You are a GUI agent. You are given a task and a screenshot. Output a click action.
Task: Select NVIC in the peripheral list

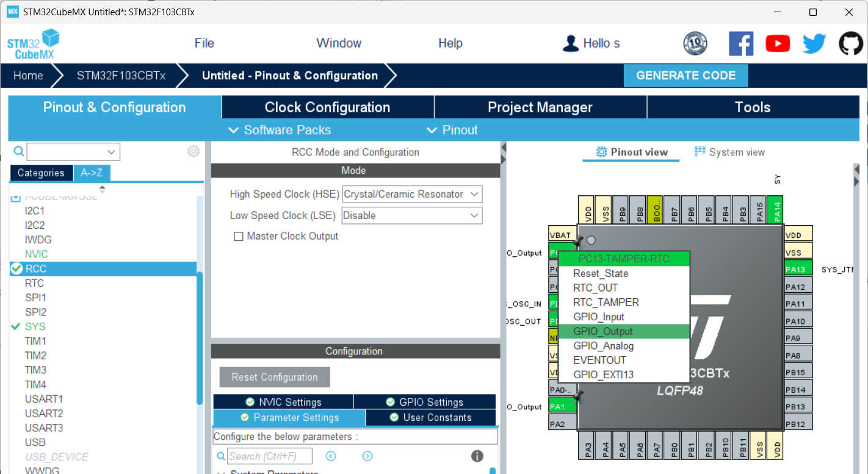pyautogui.click(x=36, y=254)
